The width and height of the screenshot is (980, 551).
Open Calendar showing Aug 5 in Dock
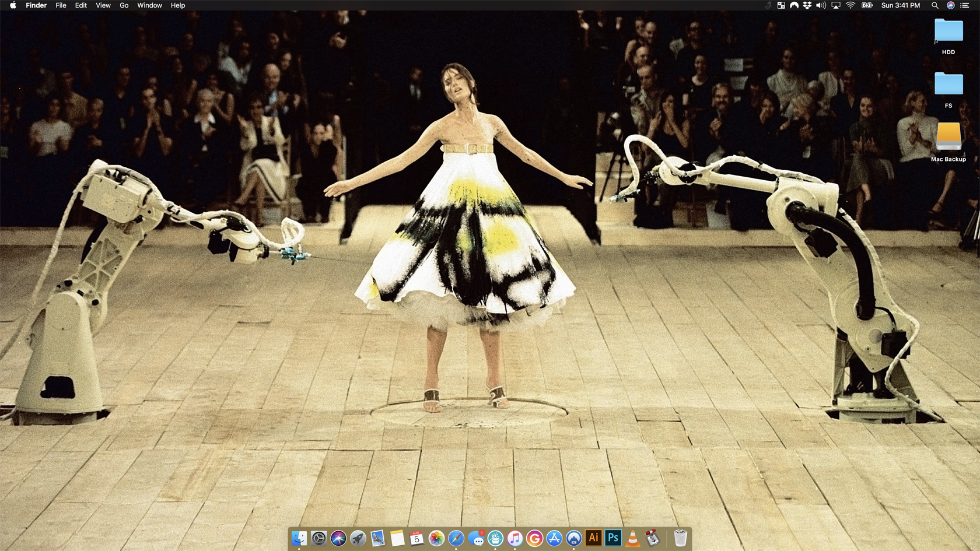point(416,538)
